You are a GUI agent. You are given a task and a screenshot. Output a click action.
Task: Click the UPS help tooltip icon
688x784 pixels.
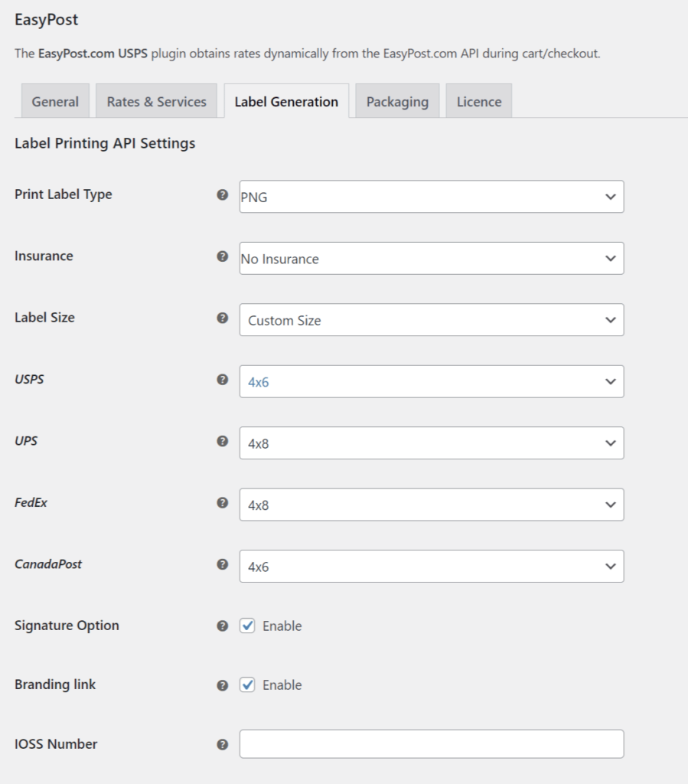tap(223, 442)
